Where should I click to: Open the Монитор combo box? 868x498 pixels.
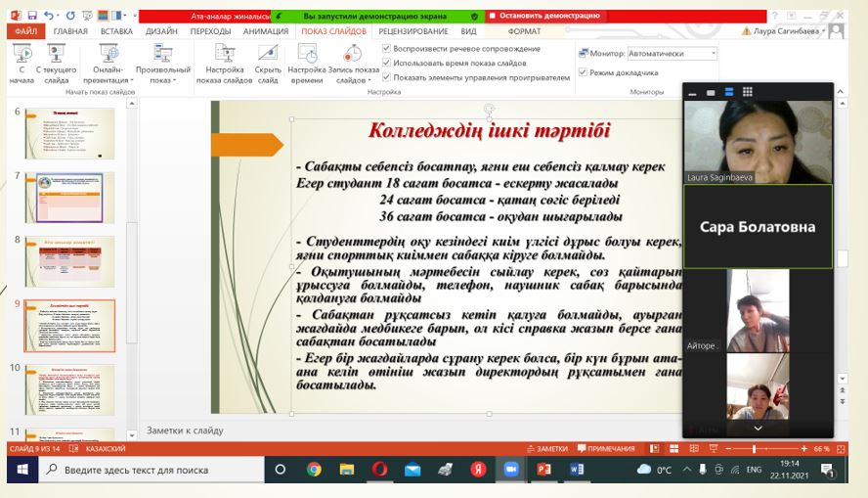tap(673, 53)
